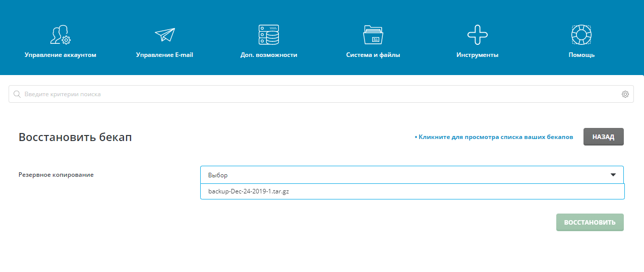Open the Доп. возможности menu label
644x272 pixels.
click(x=269, y=55)
